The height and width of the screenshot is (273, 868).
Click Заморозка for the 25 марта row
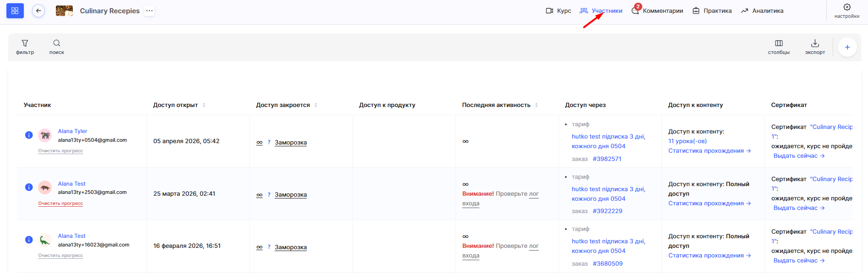point(291,195)
